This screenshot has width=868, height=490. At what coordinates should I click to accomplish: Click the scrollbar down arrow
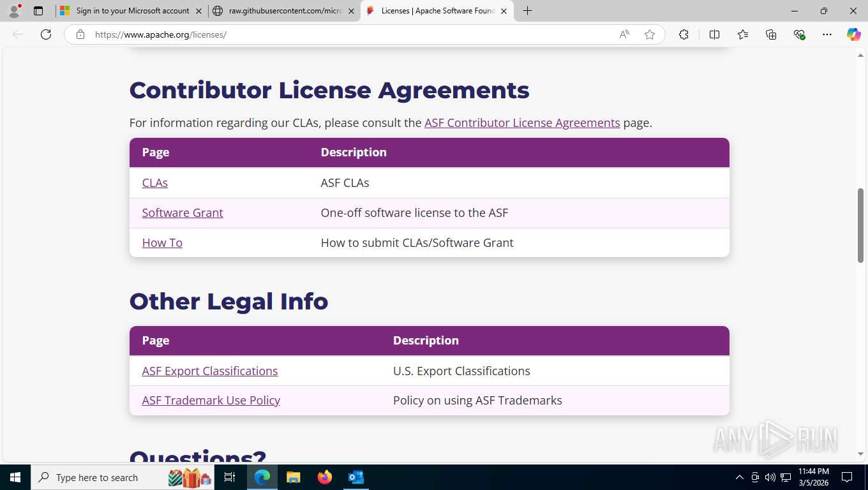(x=860, y=454)
